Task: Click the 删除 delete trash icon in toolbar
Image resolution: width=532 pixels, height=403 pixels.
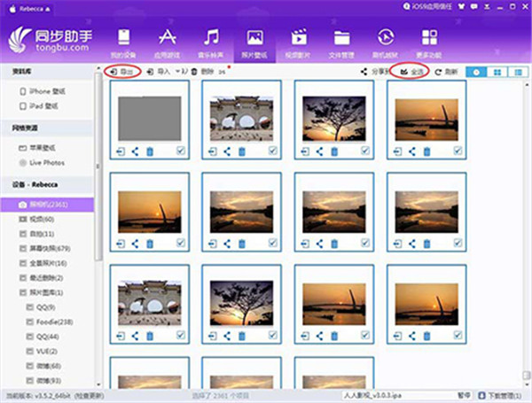Action: pos(195,70)
